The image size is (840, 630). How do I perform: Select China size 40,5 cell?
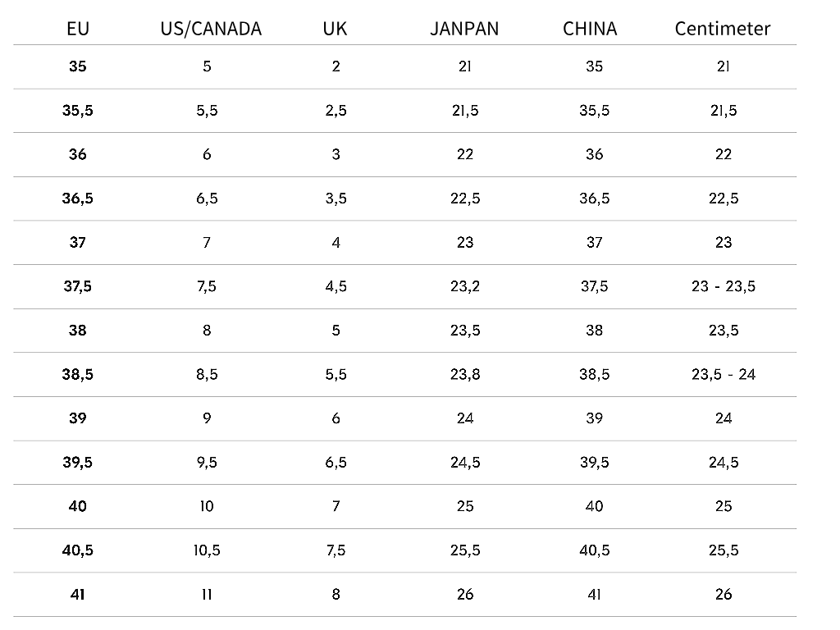coord(594,550)
